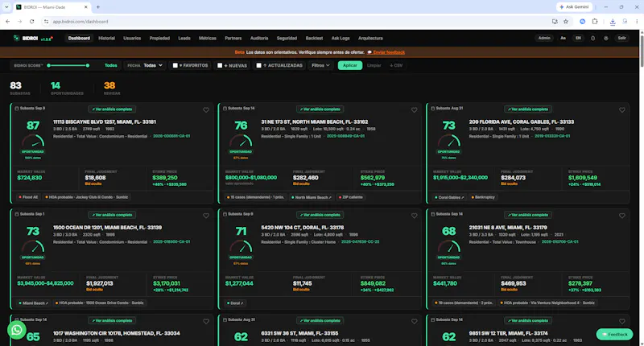This screenshot has height=346, width=644.
Task: Adjust BIDROI Score slider left handle
Action: 48,65
